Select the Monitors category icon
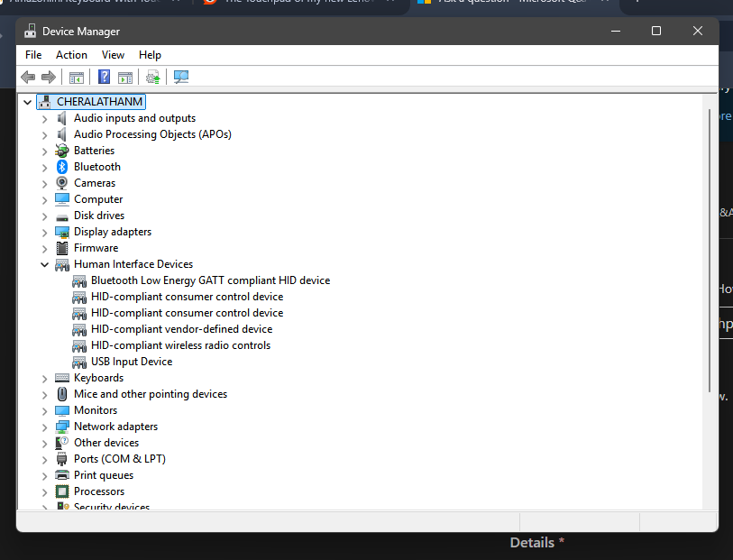The height and width of the screenshot is (560, 733). [61, 410]
